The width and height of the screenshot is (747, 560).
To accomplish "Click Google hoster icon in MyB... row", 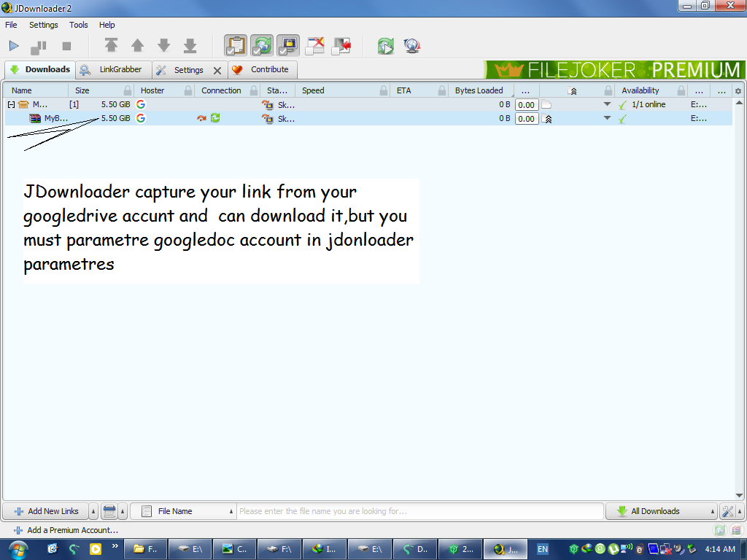I will pyautogui.click(x=141, y=118).
